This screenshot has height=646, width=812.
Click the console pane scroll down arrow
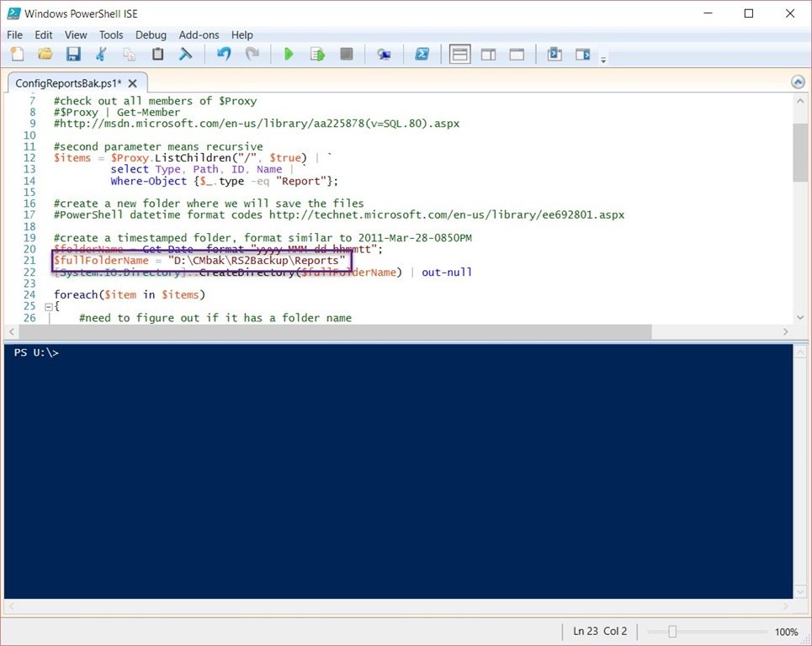800,590
